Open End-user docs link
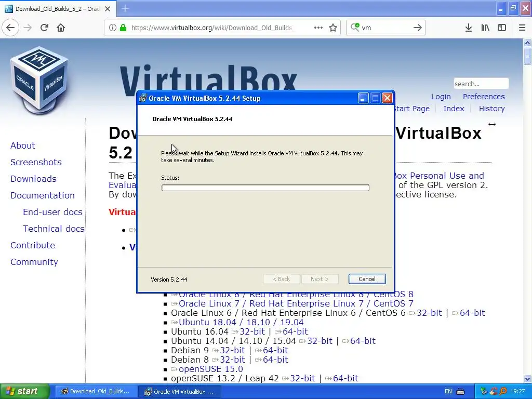This screenshot has height=399, width=532. pyautogui.click(x=52, y=212)
